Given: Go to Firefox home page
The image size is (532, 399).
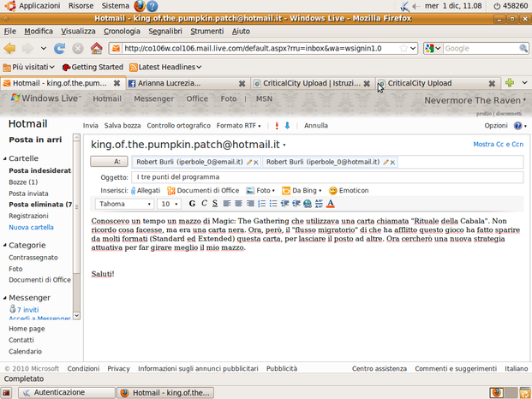Looking at the screenshot, I should click(x=96, y=49).
